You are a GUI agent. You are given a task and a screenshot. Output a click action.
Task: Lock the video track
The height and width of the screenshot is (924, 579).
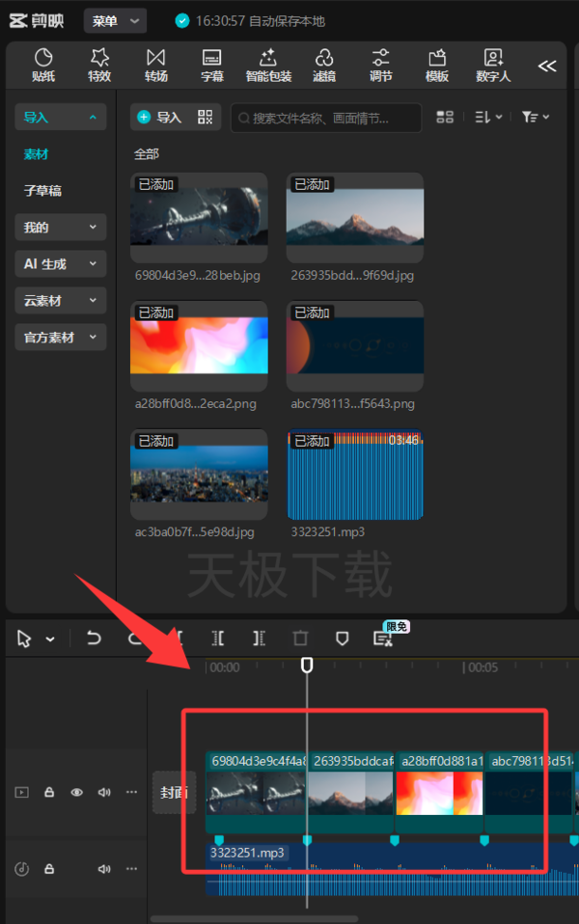tap(49, 792)
